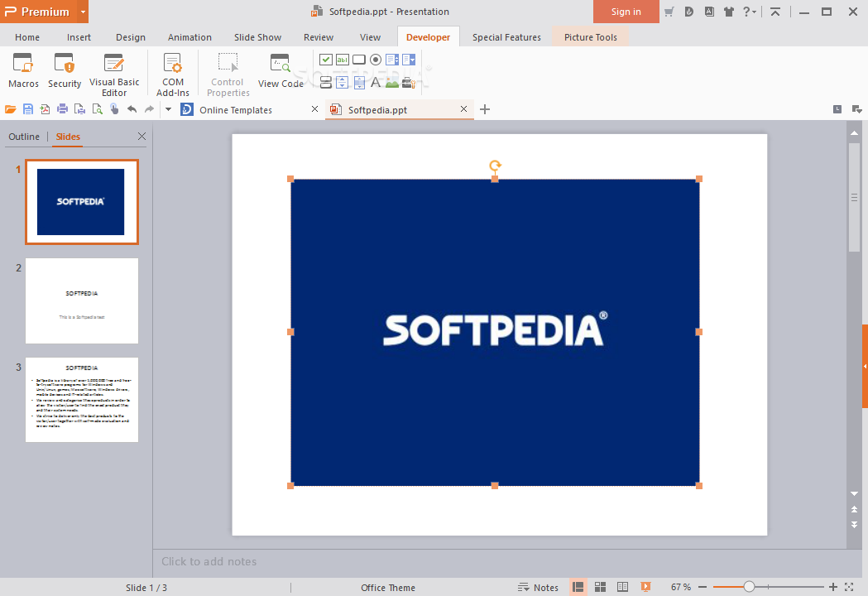Open the Special Features tab
The width and height of the screenshot is (868, 596).
point(506,37)
